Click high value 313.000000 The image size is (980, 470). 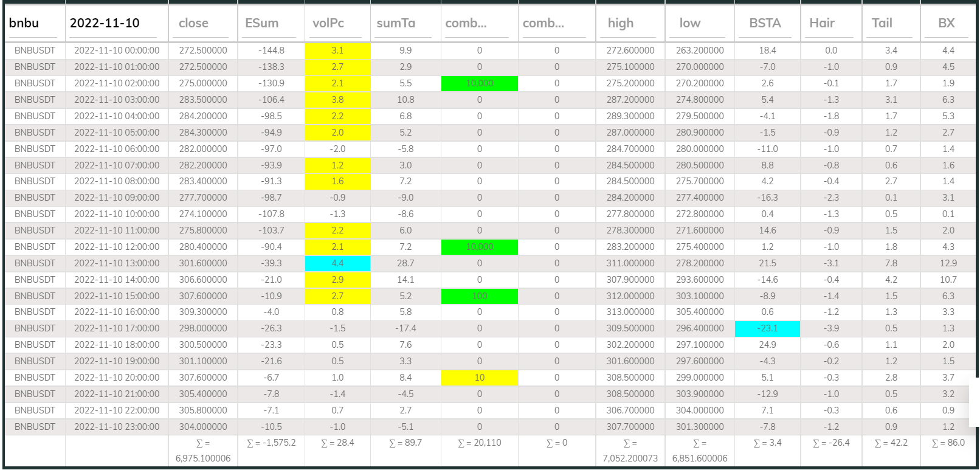coord(630,312)
